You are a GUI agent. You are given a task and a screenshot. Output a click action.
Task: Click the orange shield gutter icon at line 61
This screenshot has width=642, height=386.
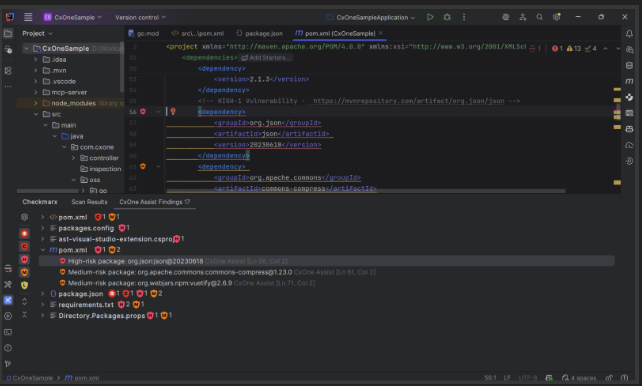click(x=143, y=166)
